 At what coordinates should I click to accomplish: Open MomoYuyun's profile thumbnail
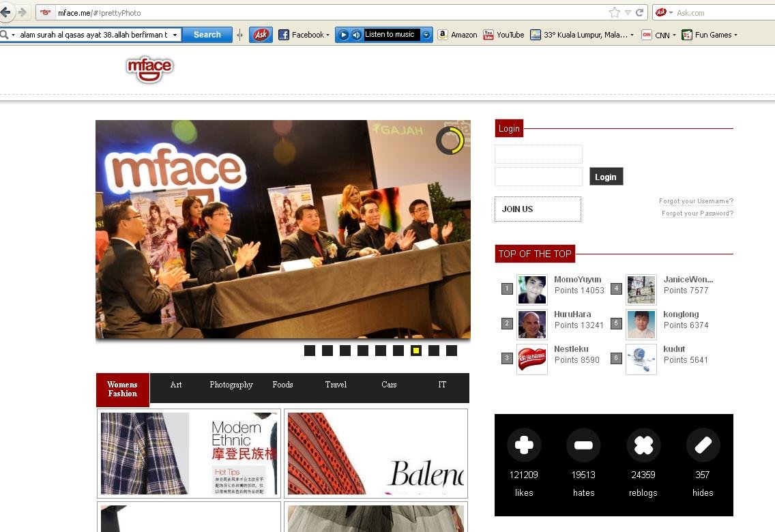coord(532,289)
